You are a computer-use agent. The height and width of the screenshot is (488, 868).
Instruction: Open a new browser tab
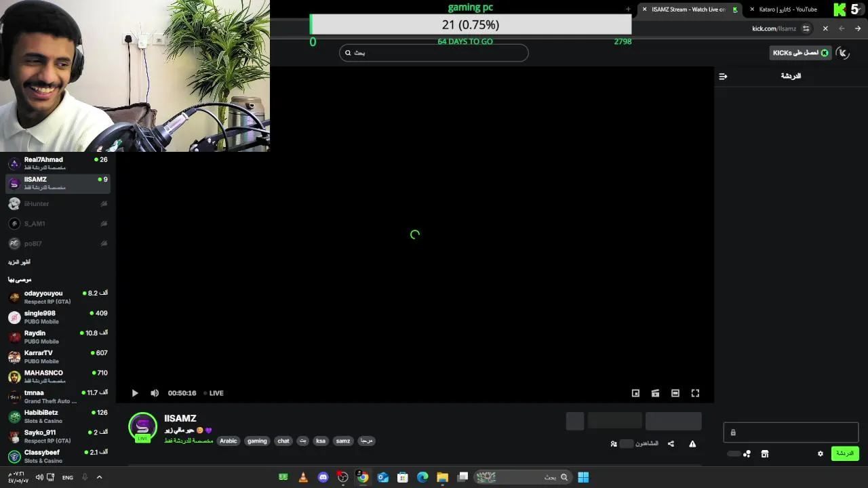pos(628,9)
